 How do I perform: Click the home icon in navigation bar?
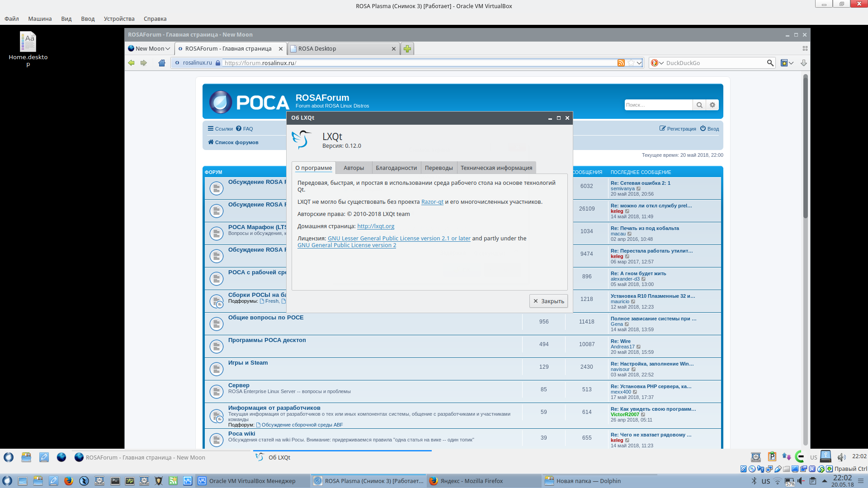coord(162,63)
